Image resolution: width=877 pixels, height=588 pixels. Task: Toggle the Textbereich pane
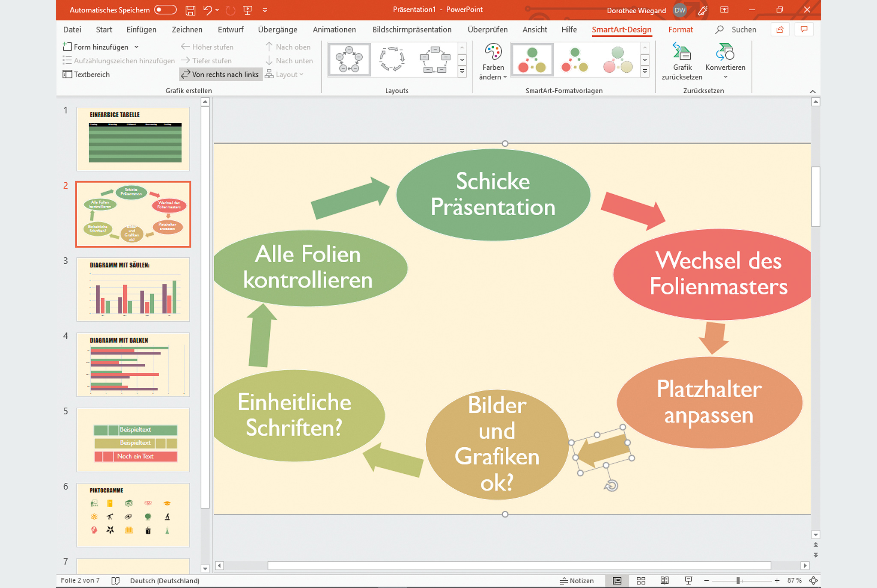point(87,74)
